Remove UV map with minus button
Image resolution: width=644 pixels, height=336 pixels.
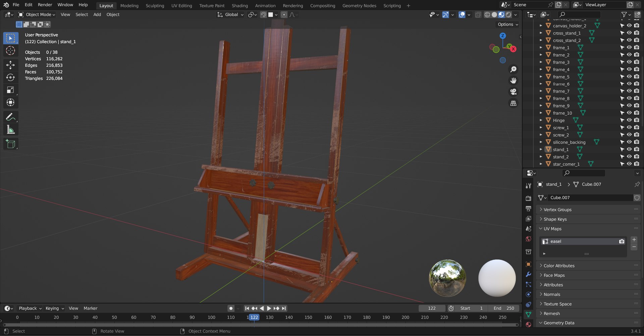(634, 247)
